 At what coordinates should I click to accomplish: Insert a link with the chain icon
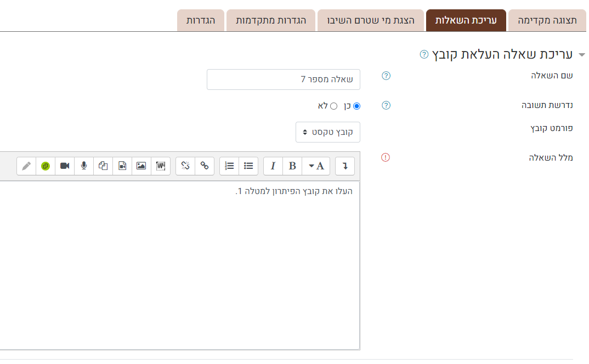[x=205, y=166]
